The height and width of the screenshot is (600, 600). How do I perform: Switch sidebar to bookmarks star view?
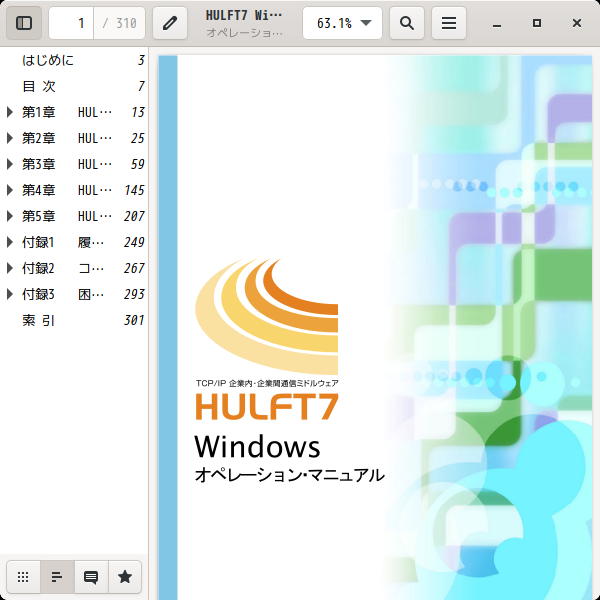pos(125,577)
